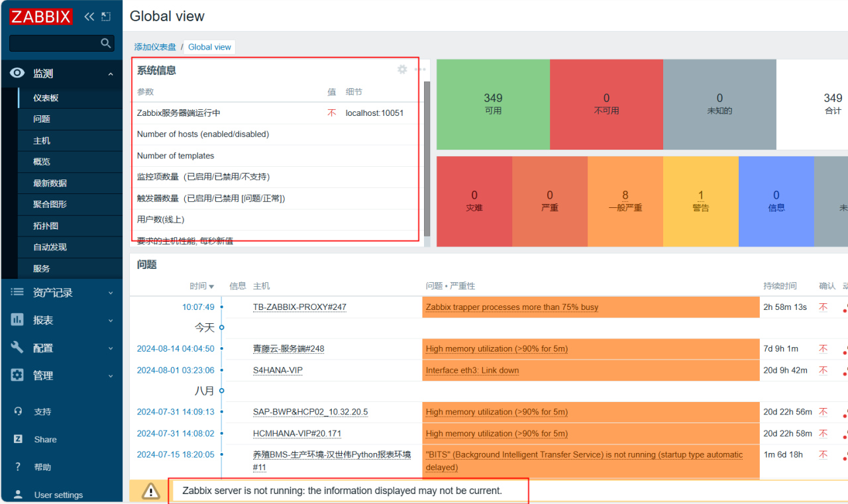Click timestamp 10:07:49 link
This screenshot has height=504, width=848.
[x=198, y=307]
